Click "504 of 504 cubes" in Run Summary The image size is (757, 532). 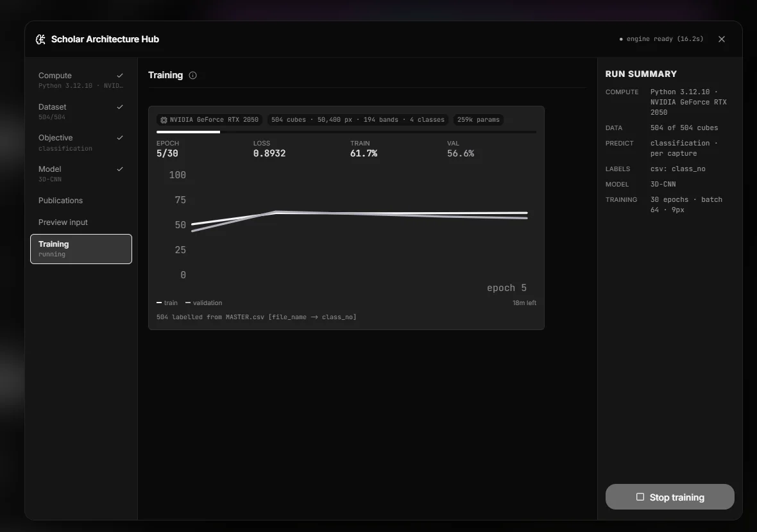click(x=684, y=128)
